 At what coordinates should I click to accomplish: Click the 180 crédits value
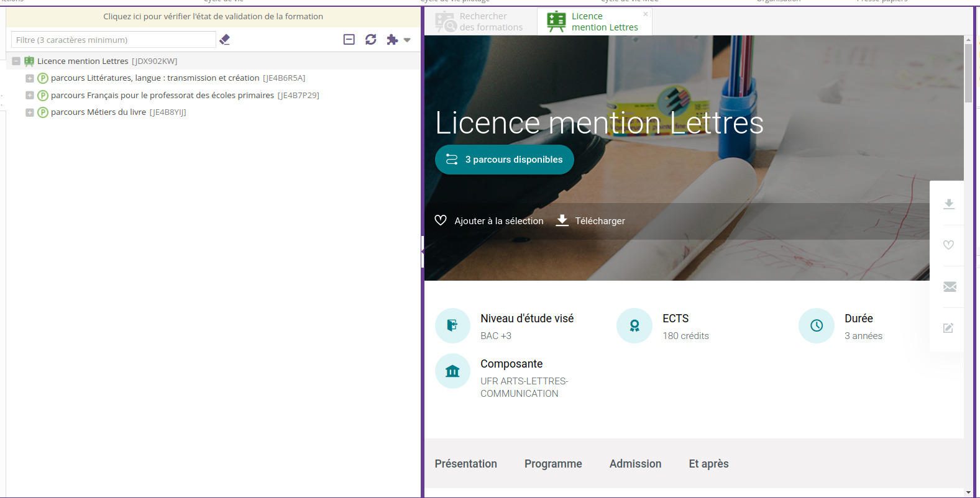pyautogui.click(x=685, y=336)
